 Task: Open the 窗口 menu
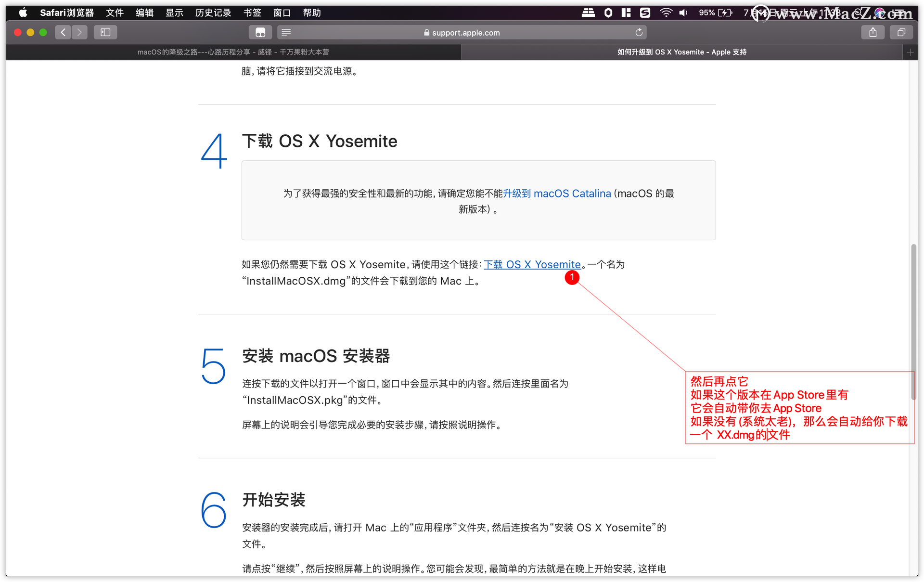click(282, 13)
